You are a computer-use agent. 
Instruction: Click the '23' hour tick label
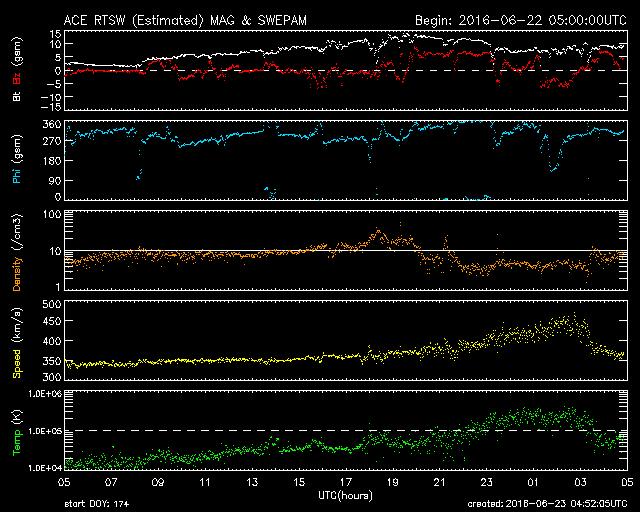pyautogui.click(x=487, y=482)
